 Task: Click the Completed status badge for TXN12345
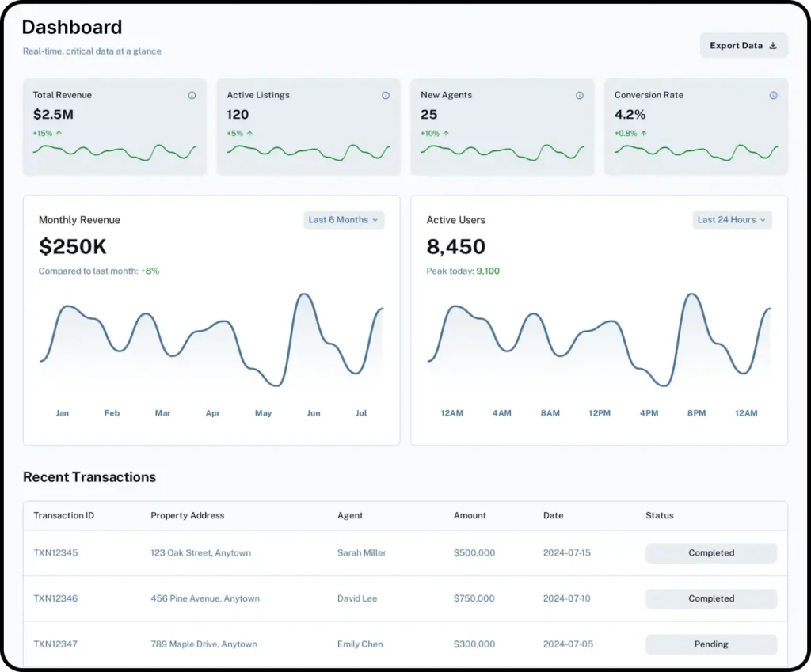(x=710, y=553)
